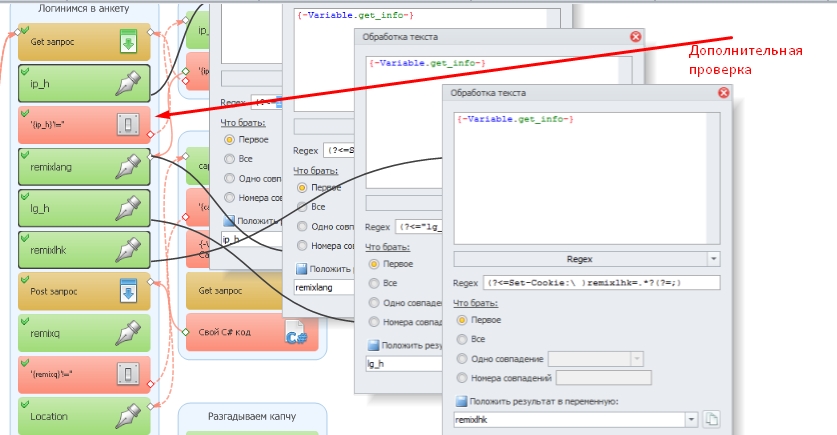
Task: Select Одно совпадение radio in lg_h window
Action: point(374,303)
